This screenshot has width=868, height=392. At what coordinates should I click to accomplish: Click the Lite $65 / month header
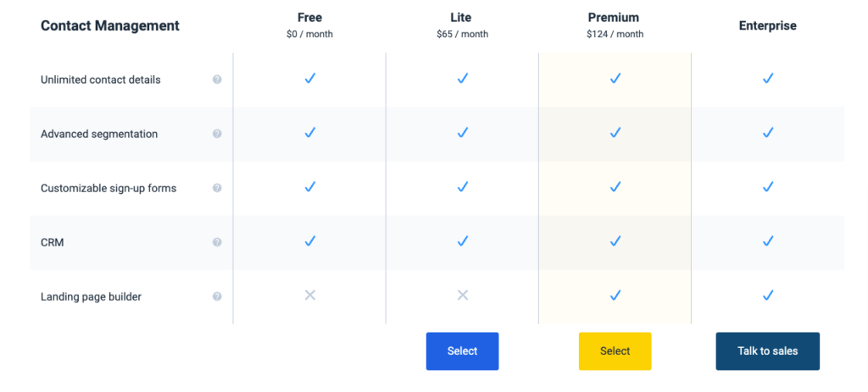coord(462,25)
